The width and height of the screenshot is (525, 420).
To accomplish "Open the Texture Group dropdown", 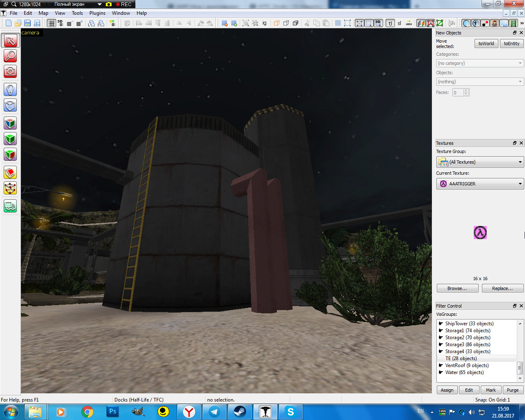I will [x=480, y=162].
